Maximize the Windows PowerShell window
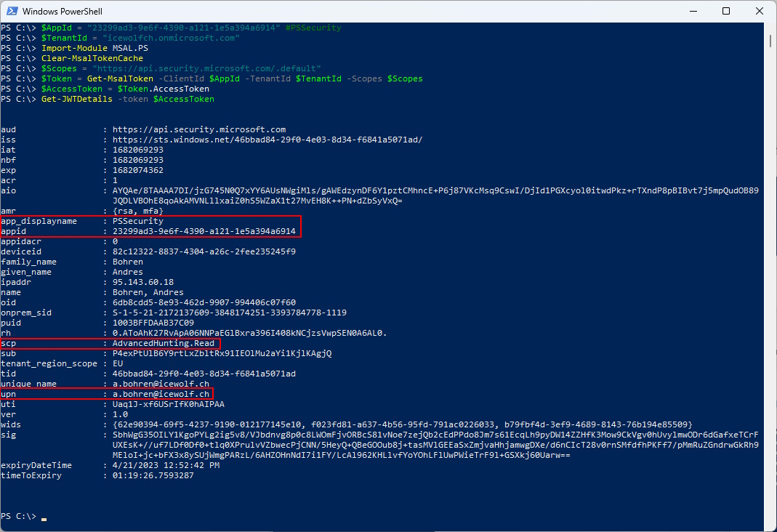 (x=726, y=11)
